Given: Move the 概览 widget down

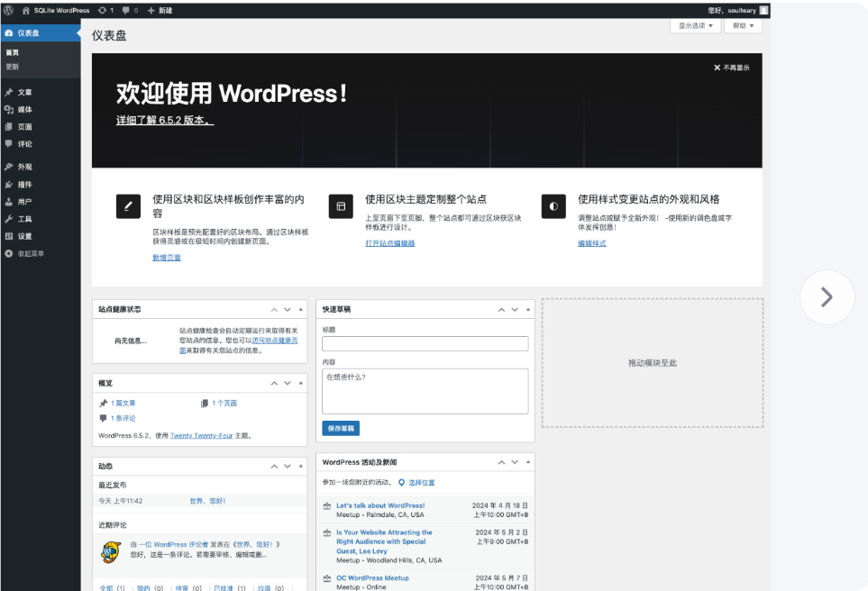Looking at the screenshot, I should 288,384.
